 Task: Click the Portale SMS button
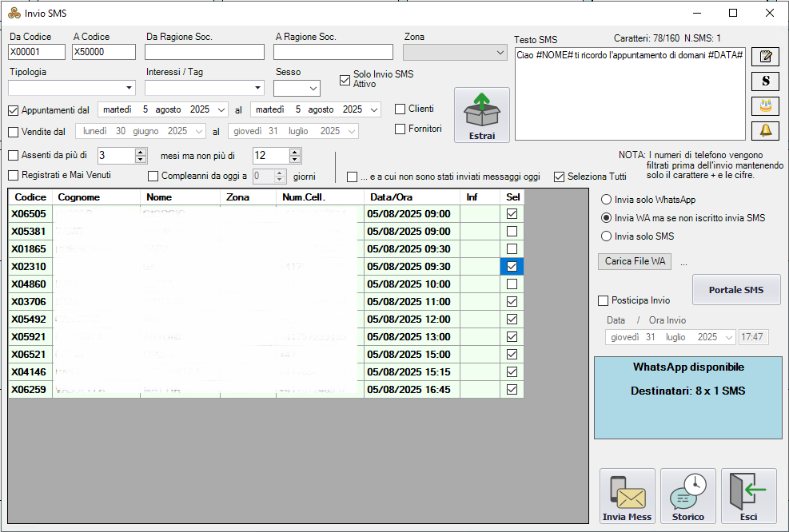coord(735,290)
